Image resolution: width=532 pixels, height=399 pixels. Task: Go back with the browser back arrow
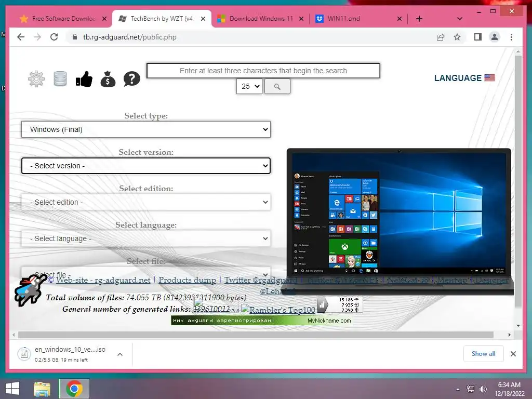(21, 37)
